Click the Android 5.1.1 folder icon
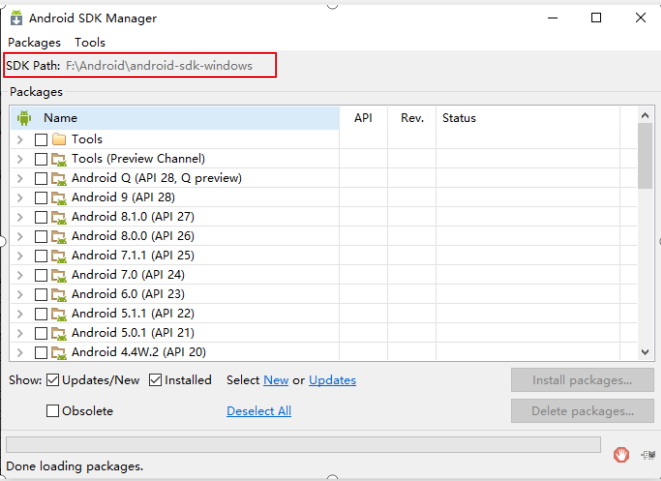661x481 pixels. tap(59, 314)
